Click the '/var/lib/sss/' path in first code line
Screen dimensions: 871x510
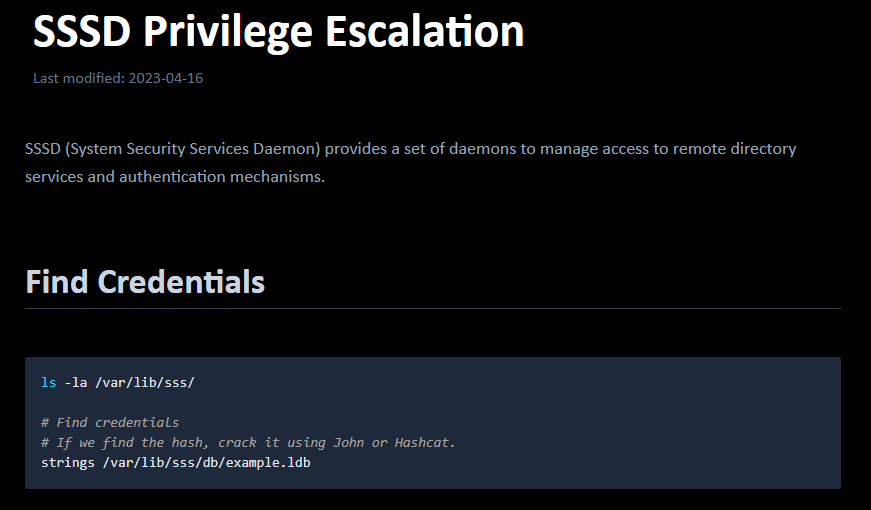point(144,382)
